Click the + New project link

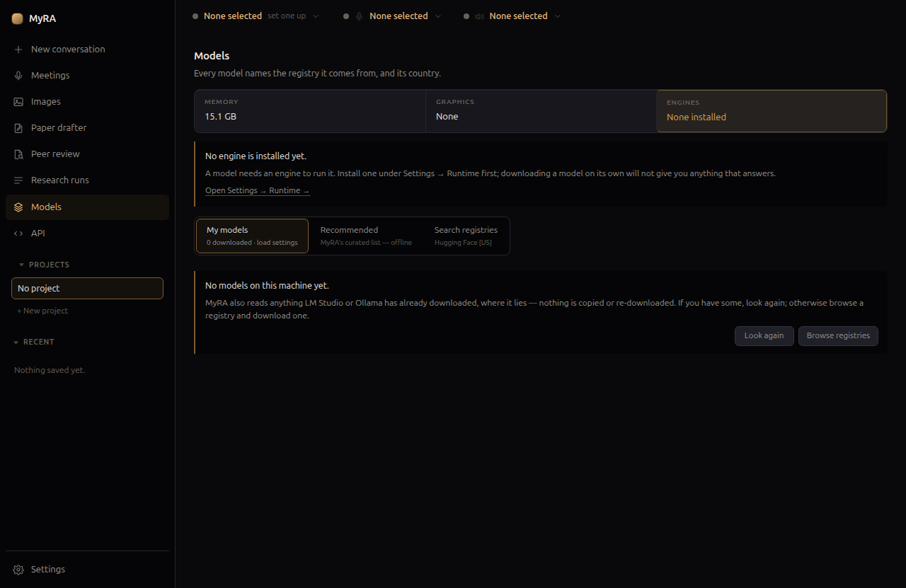coord(42,311)
